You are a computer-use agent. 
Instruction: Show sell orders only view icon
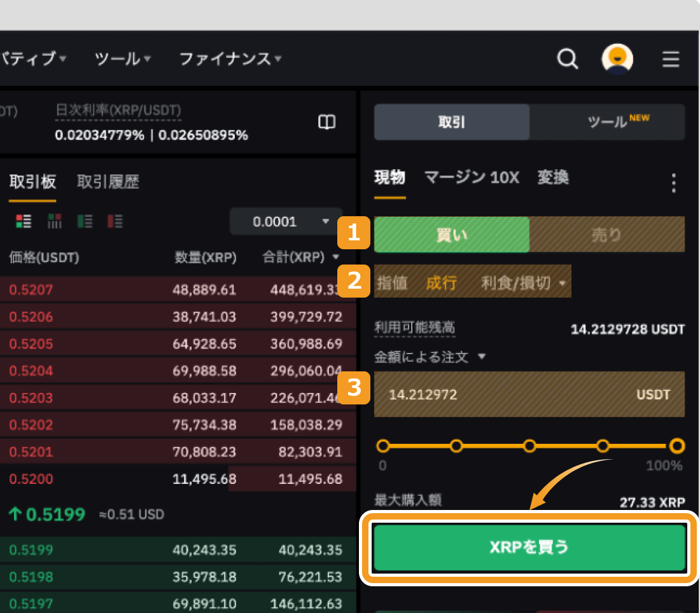click(x=115, y=221)
